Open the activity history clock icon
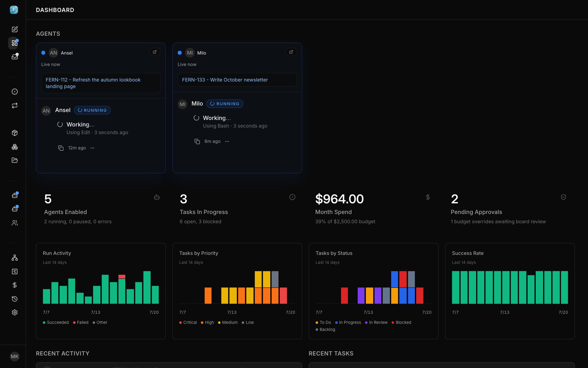Viewport: 588px width, 368px height. tap(15, 299)
